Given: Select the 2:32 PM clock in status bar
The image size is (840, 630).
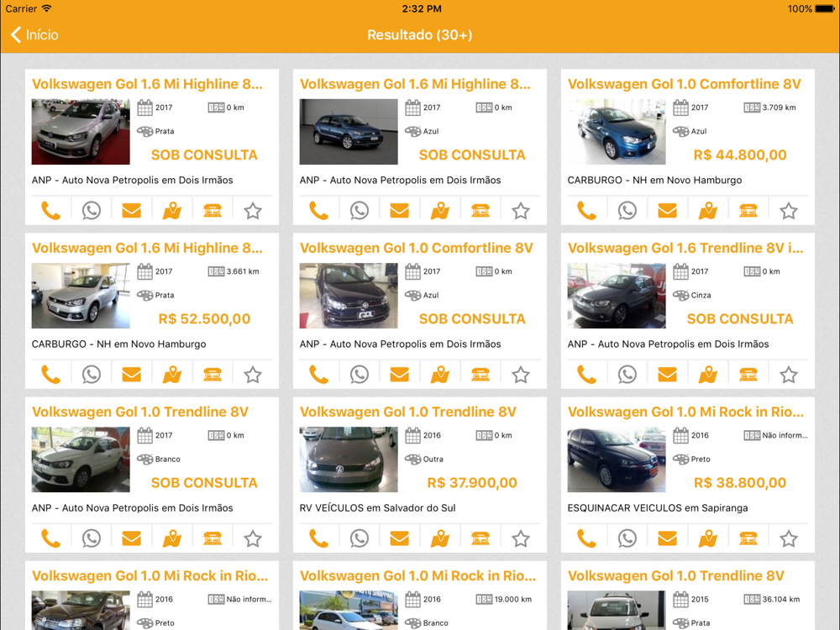Looking at the screenshot, I should [422, 8].
